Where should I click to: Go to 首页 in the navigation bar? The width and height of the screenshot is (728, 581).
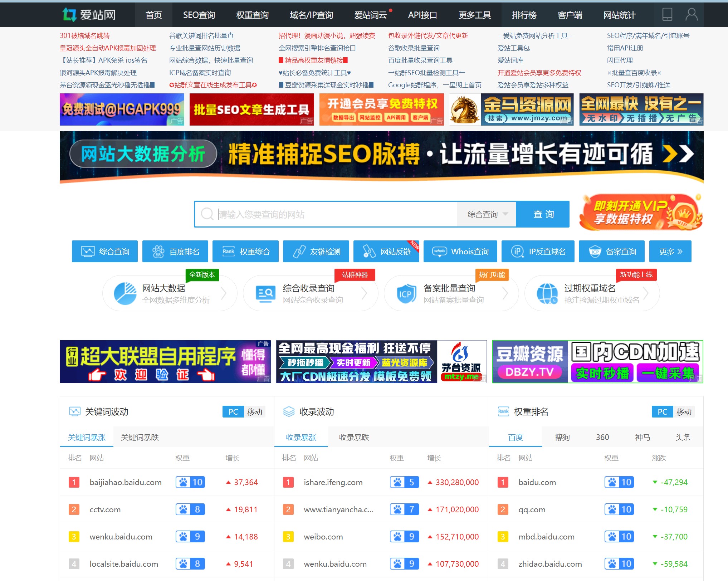(x=154, y=15)
